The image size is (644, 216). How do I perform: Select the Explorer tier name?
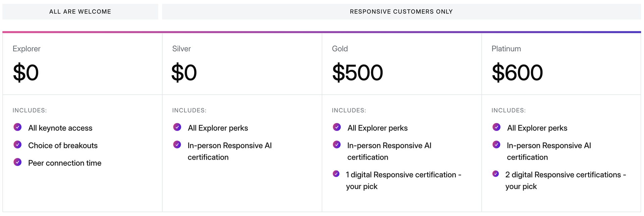click(x=26, y=49)
